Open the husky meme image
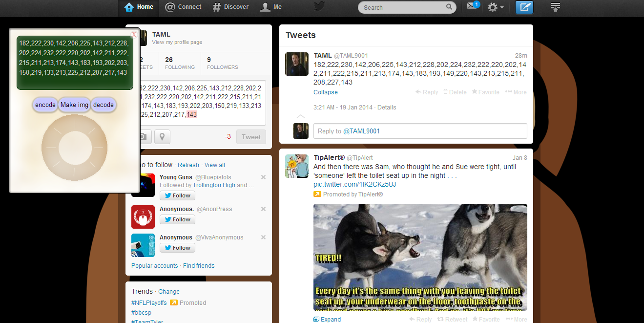The width and height of the screenshot is (644, 323). [420, 257]
